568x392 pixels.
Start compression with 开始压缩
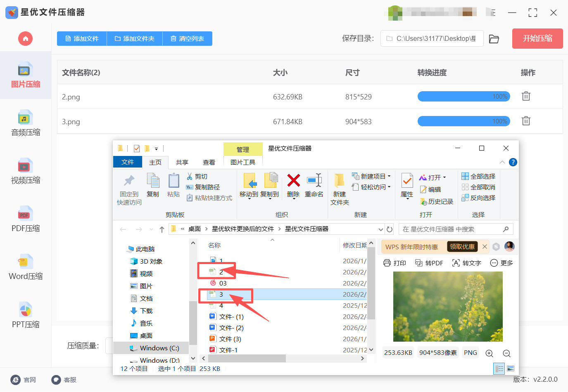click(537, 38)
